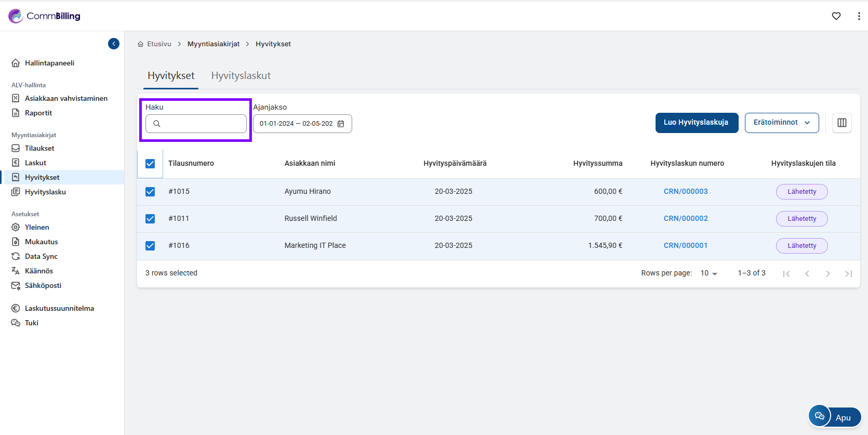Untick the checkbox for order #1016
The width and height of the screenshot is (868, 435).
point(150,246)
